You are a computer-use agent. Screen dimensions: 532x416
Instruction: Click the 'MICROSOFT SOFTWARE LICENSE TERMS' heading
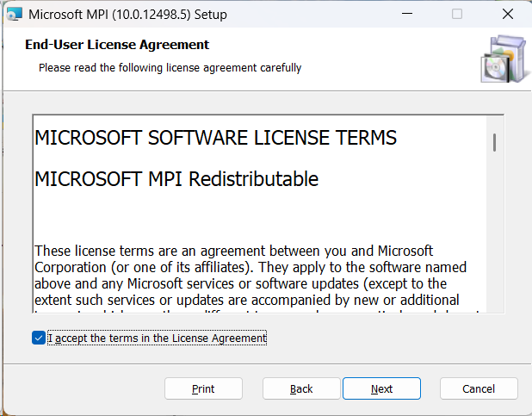click(x=216, y=138)
